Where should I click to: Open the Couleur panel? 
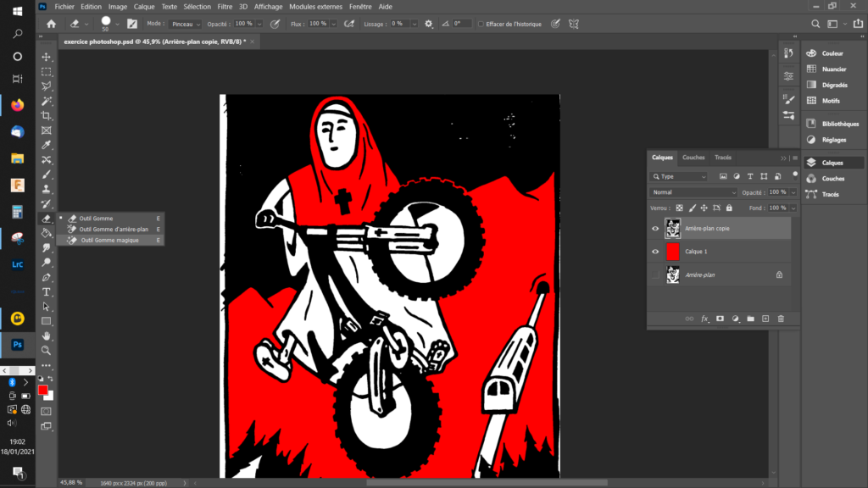click(x=832, y=53)
